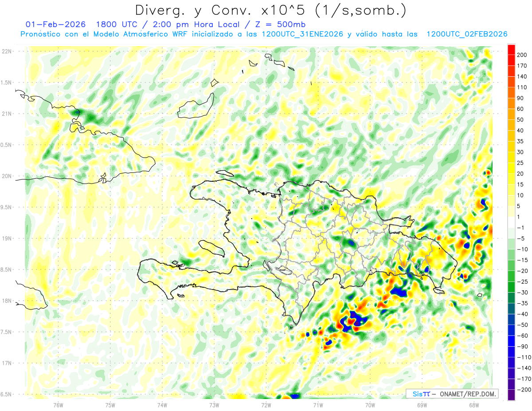Click the '71W' longitude label
This screenshot has width=532, height=411.
(x=318, y=404)
